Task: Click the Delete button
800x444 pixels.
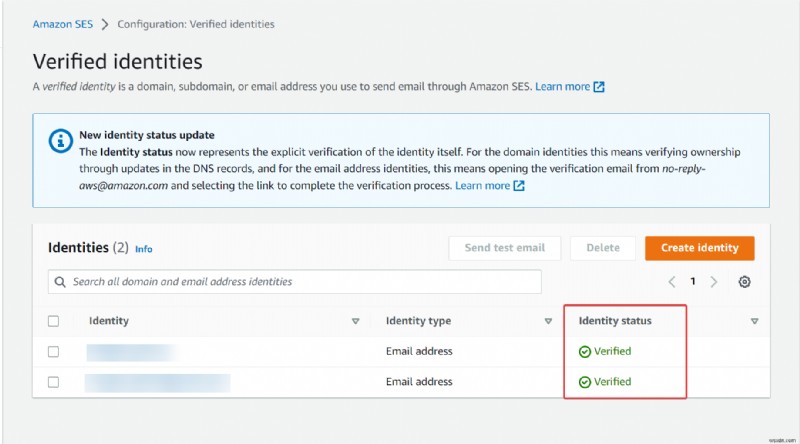Action: coord(603,248)
